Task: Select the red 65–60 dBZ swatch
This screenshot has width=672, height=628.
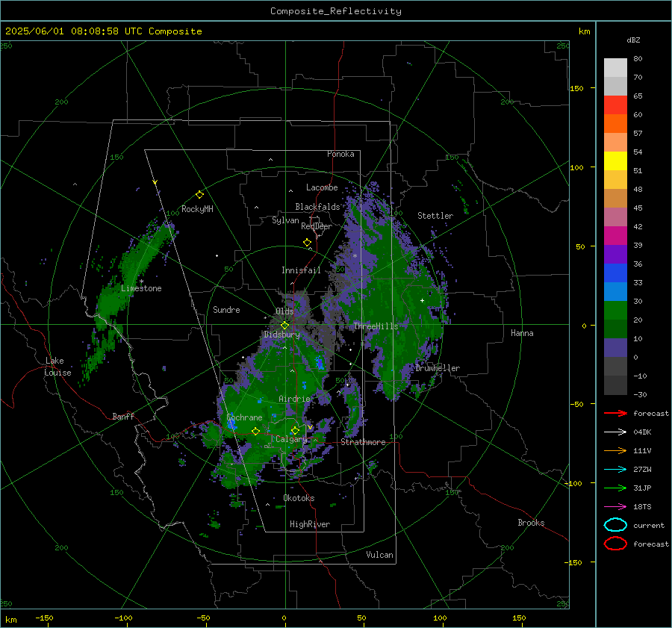Action: pos(615,105)
